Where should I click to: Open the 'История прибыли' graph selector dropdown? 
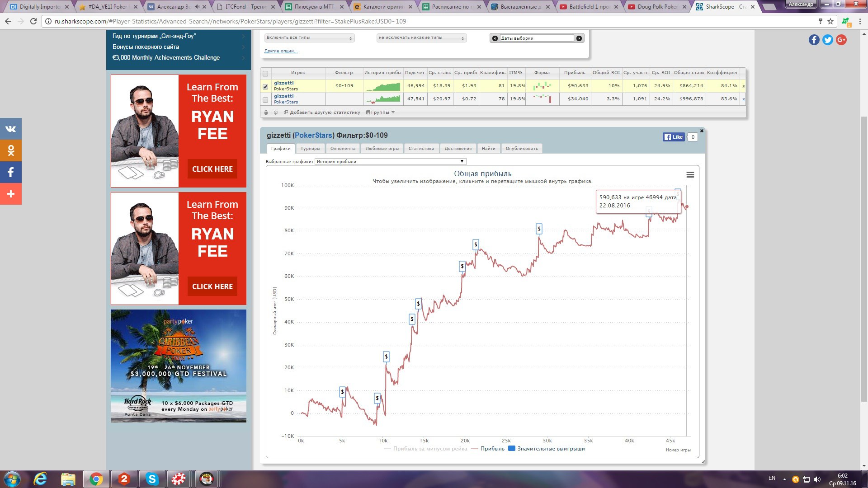click(390, 161)
